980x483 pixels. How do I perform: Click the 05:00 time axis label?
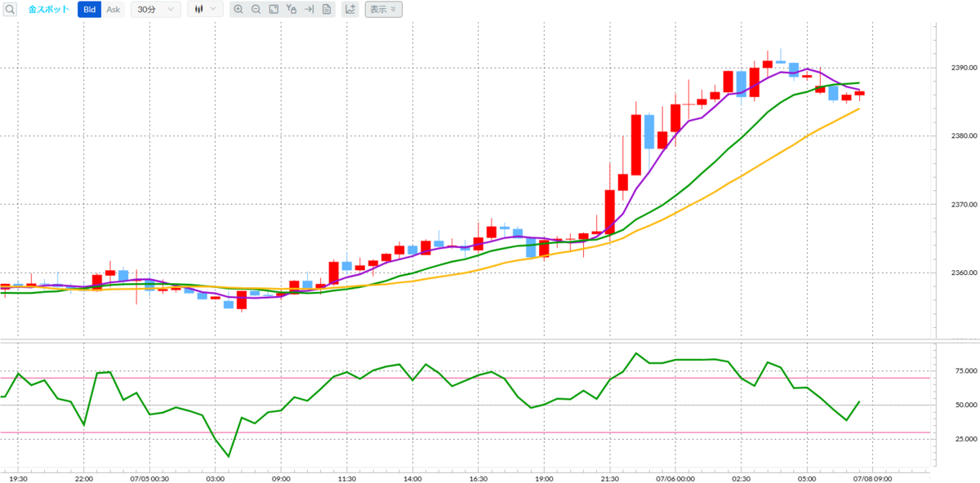point(808,479)
